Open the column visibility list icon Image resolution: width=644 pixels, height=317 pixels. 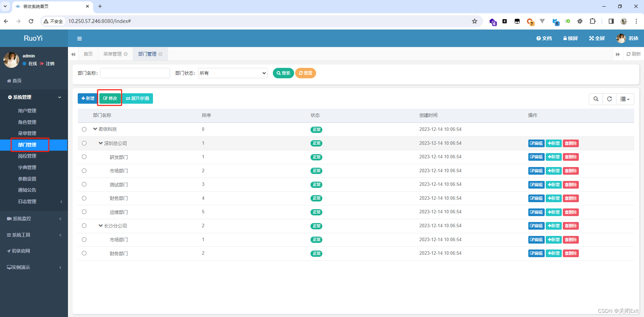625,99
